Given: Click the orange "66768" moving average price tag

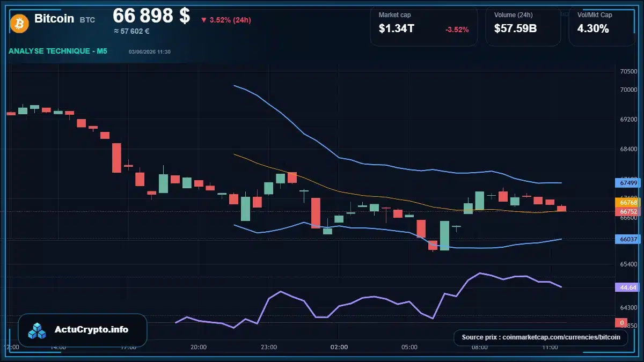Looking at the screenshot, I should click(x=628, y=203).
